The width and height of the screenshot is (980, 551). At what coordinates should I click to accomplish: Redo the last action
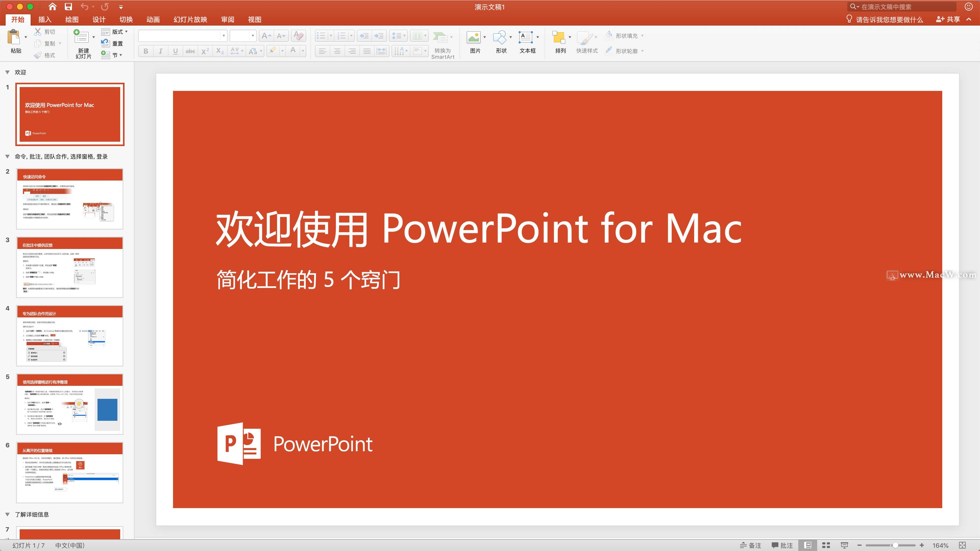pyautogui.click(x=105, y=6)
